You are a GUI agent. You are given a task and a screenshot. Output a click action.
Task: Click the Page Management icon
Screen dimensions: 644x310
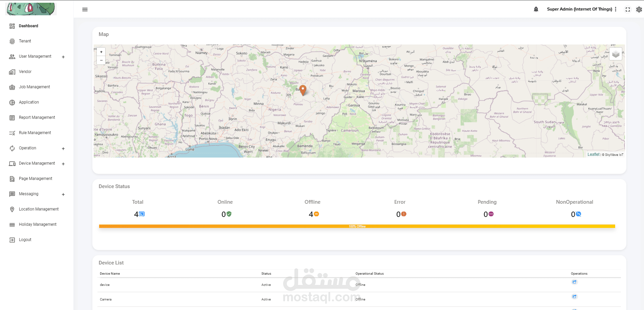12,179
